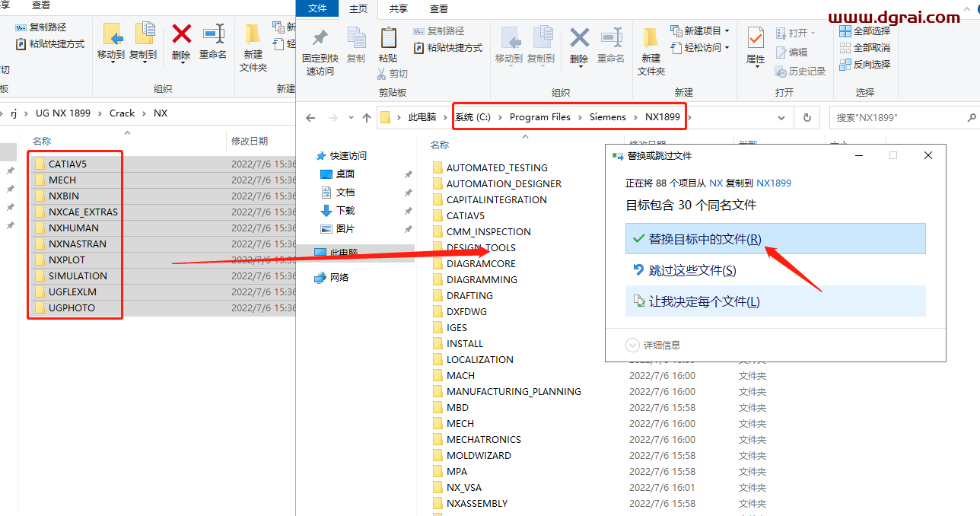Select NXASSEMBLY folder in right window
Image resolution: width=980 pixels, height=516 pixels.
point(477,503)
